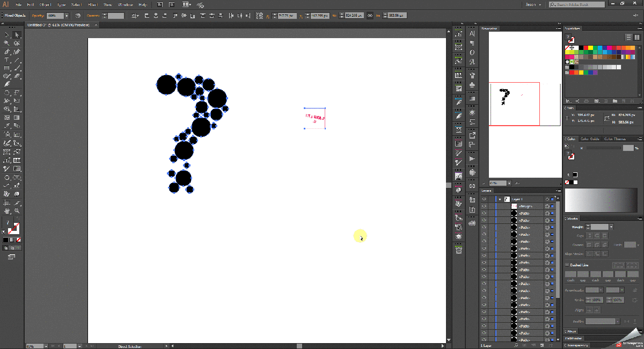The height and width of the screenshot is (349, 644).
Task: Select the Selection tool (black arrow)
Action: click(x=7, y=35)
